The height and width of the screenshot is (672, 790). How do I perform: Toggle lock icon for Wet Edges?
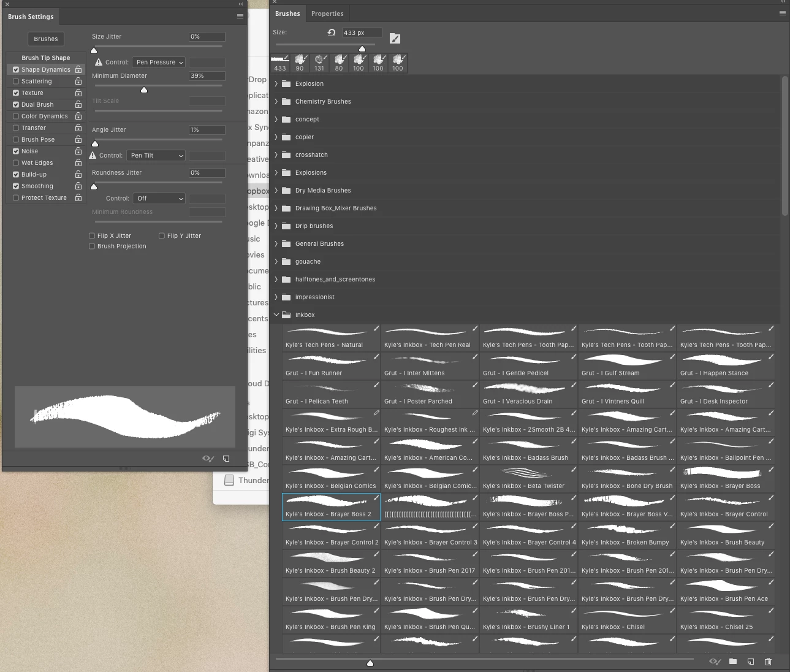[78, 162]
